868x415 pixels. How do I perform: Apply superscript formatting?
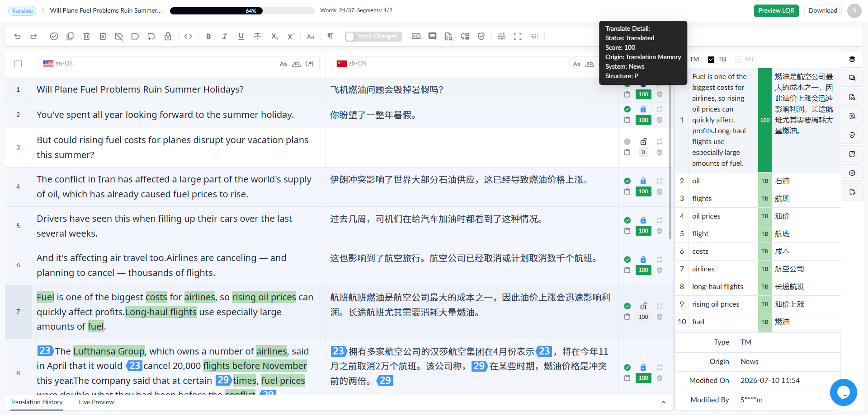pyautogui.click(x=291, y=37)
